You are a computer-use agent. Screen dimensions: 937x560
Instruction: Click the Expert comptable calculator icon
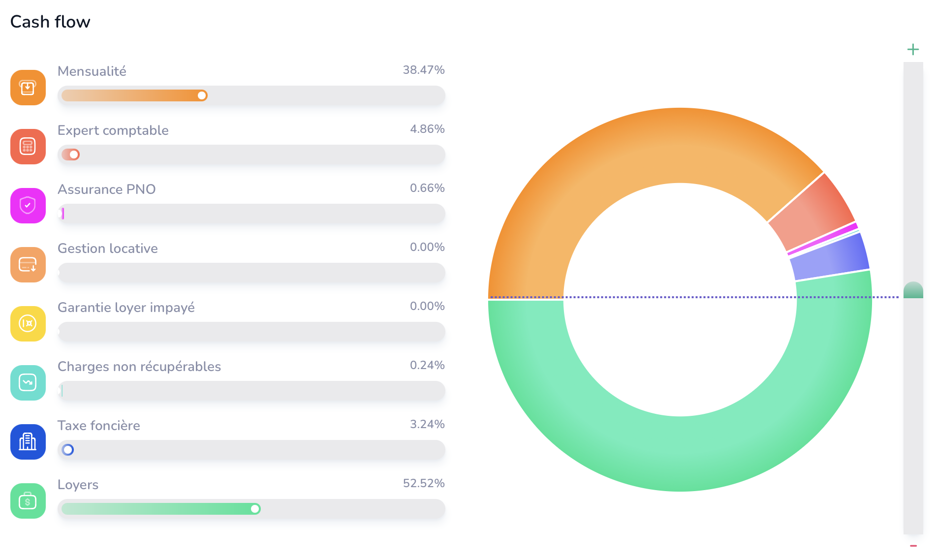[28, 147]
